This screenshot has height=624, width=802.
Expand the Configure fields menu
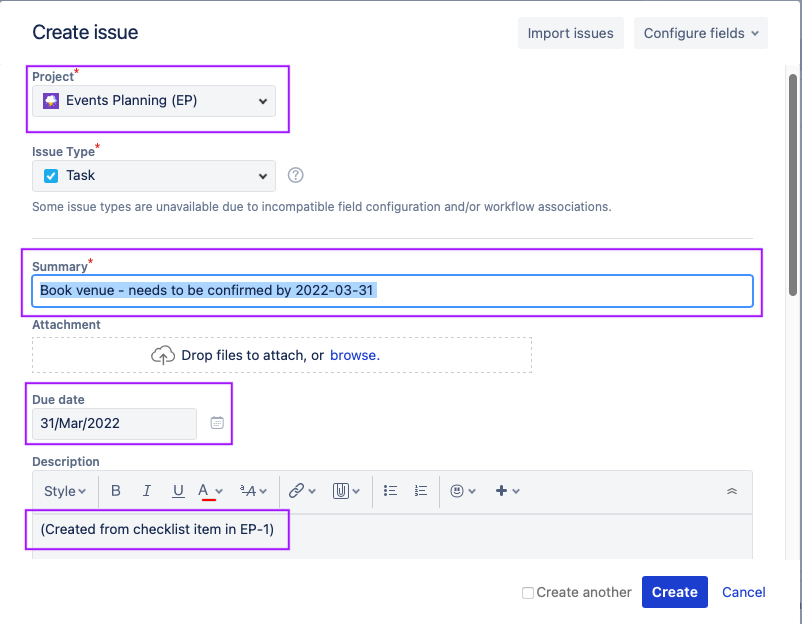(x=700, y=33)
